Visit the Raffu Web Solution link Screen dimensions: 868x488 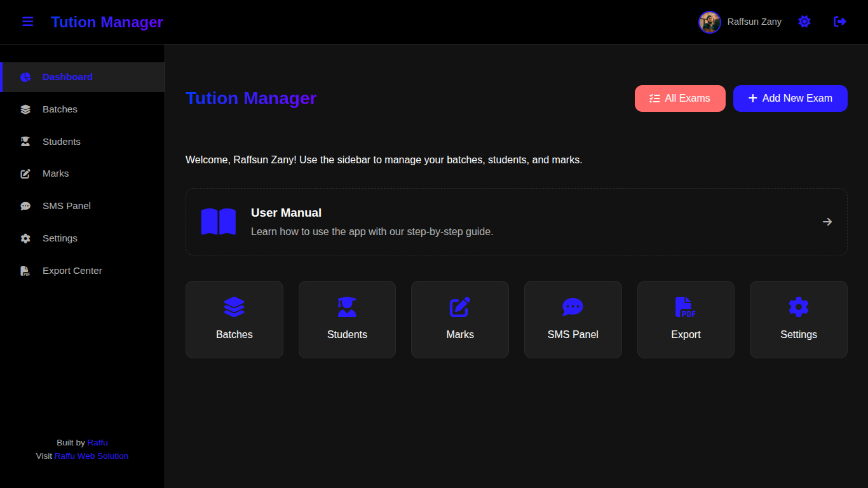point(92,456)
